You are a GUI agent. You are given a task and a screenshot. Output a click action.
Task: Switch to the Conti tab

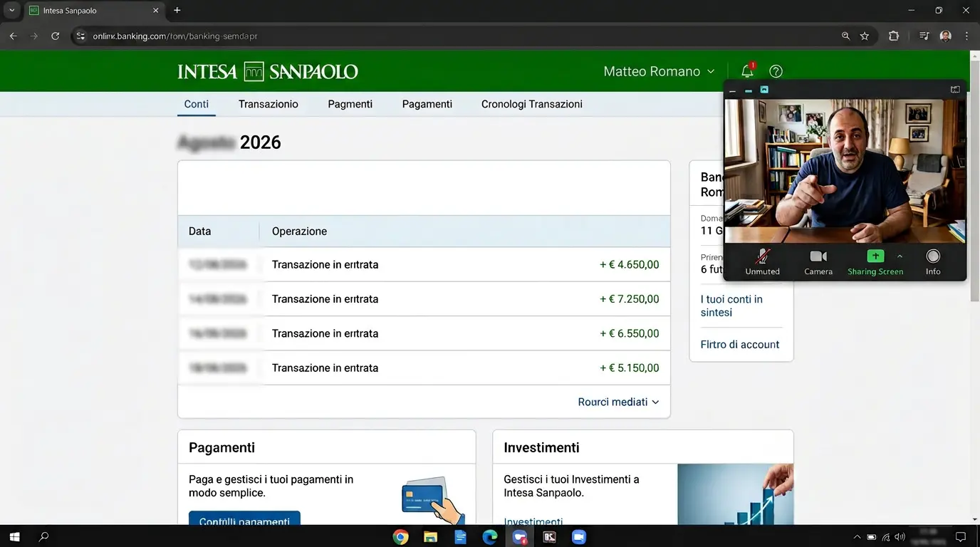pyautogui.click(x=197, y=104)
